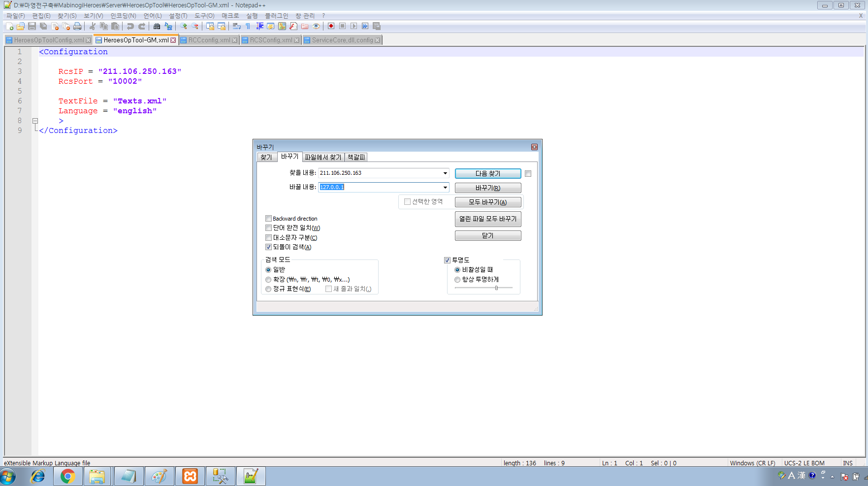Enable match case checkbox (대소문자 구분)
This screenshot has width=868, height=486.
click(x=268, y=237)
